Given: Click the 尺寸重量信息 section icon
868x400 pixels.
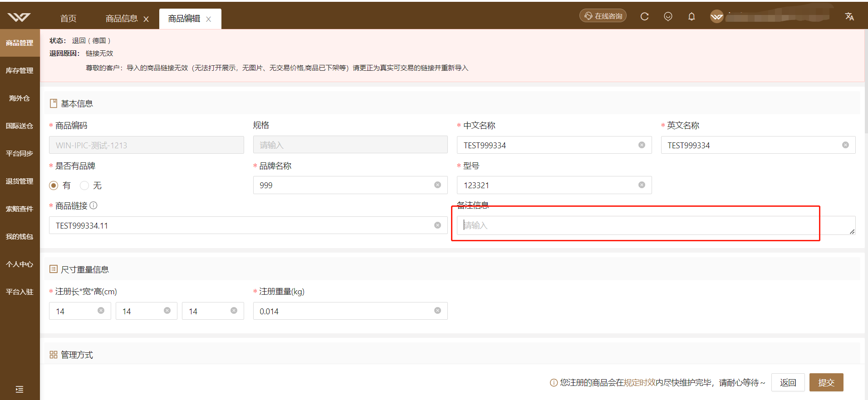Looking at the screenshot, I should 54,269.
